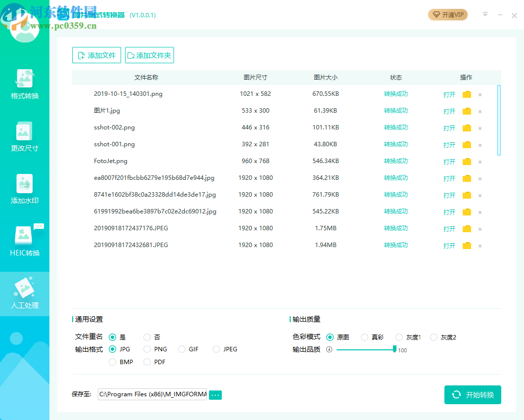Image resolution: width=524 pixels, height=420 pixels.
Task: Open the save path browse dialog
Action: pos(215,395)
